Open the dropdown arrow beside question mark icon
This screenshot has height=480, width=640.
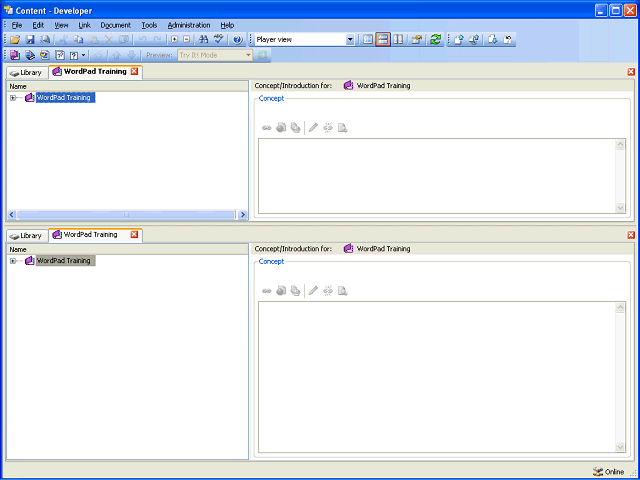(x=84, y=55)
